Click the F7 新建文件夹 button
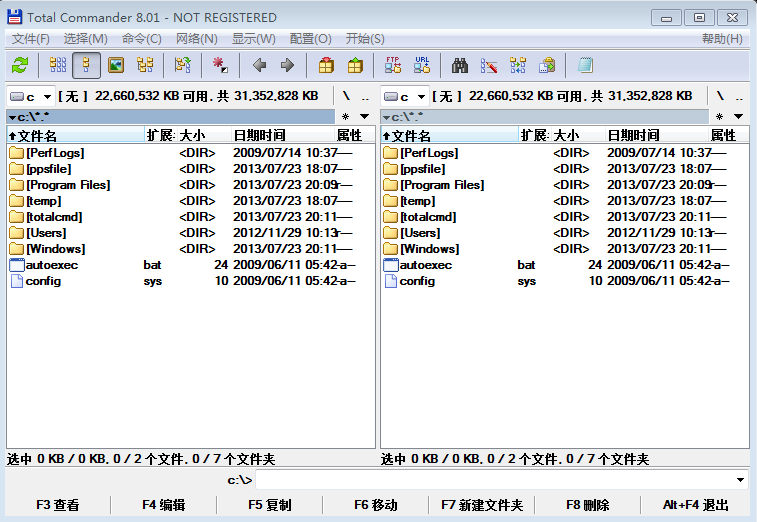Image resolution: width=757 pixels, height=522 pixels. pos(482,505)
